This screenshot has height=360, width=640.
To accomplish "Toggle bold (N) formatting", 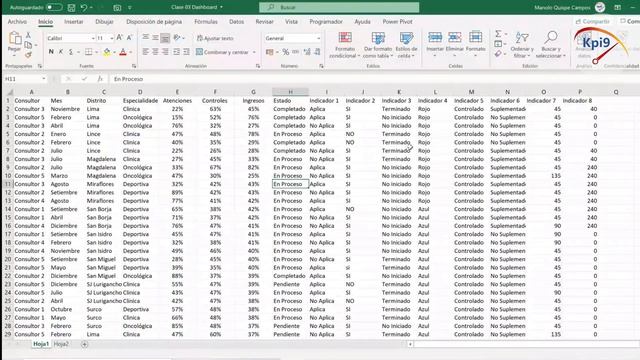I will tap(51, 52).
